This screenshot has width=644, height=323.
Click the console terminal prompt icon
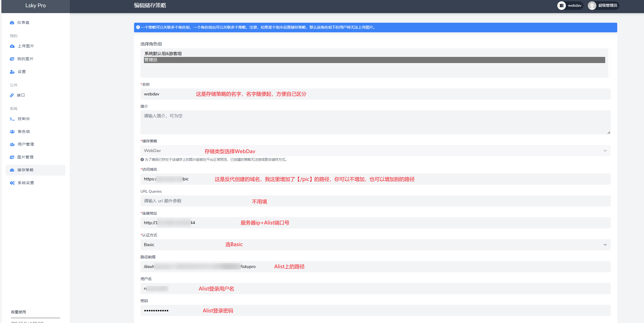pos(12,119)
